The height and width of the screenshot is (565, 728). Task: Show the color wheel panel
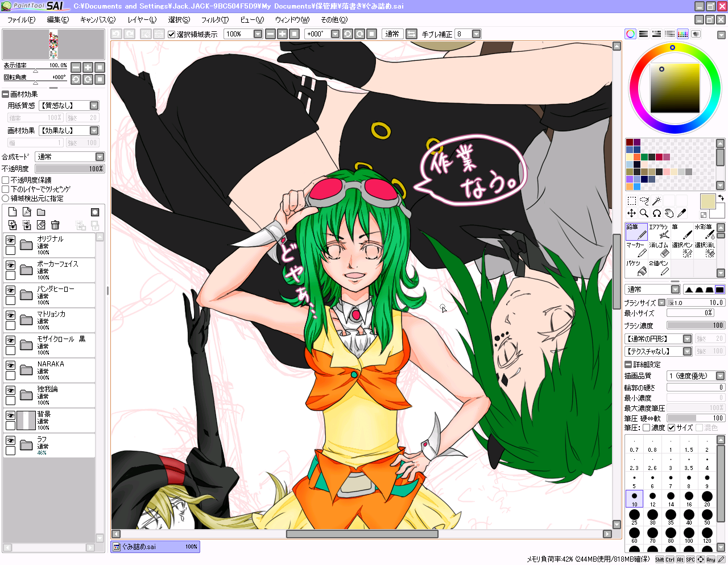pos(630,34)
